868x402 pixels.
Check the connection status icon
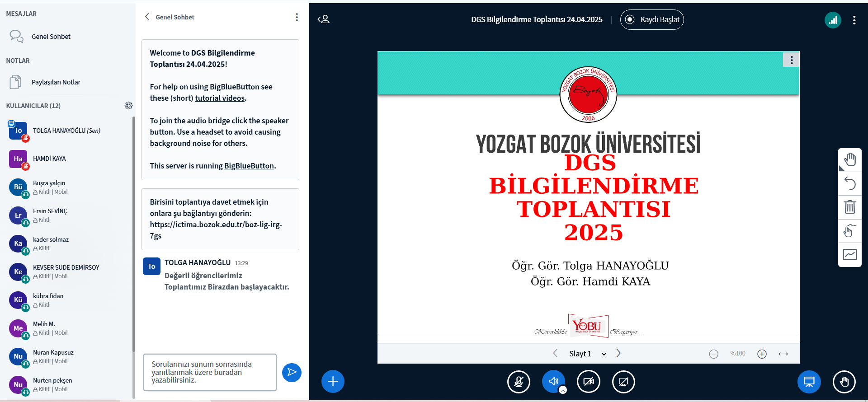(x=833, y=20)
